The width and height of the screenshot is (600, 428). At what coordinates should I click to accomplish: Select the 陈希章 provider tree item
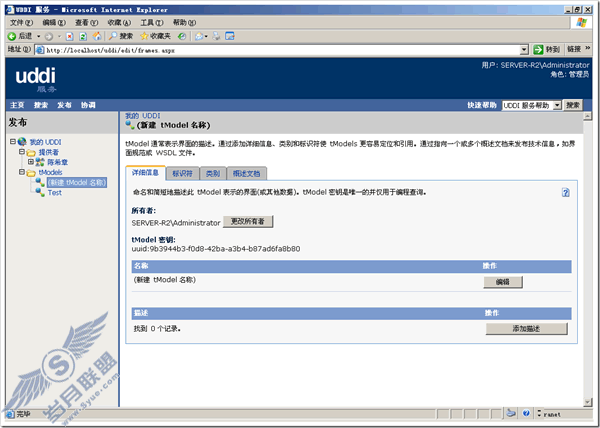click(57, 162)
